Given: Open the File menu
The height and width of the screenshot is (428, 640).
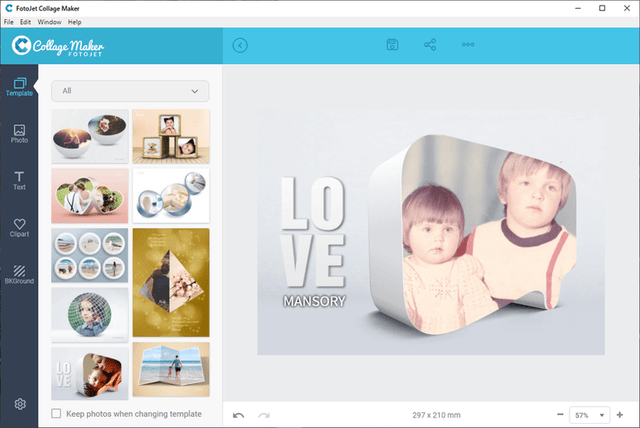Looking at the screenshot, I should [9, 21].
